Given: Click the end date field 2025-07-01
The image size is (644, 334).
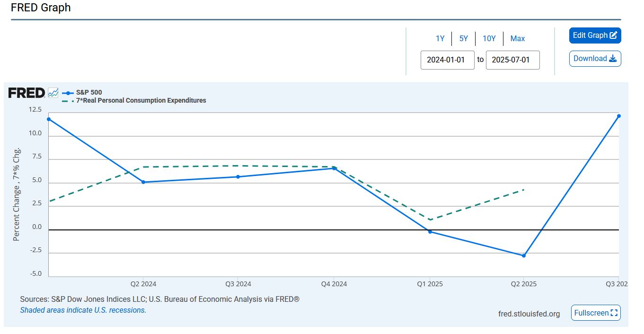Looking at the screenshot, I should coord(512,60).
